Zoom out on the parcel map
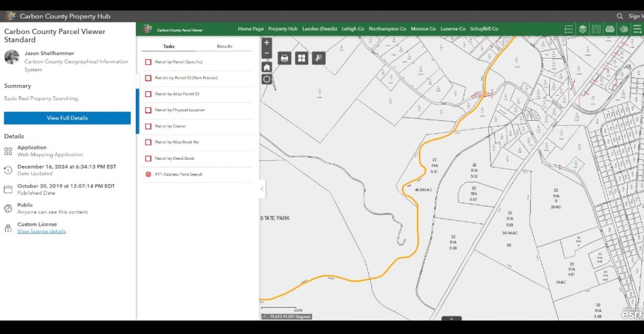The width and height of the screenshot is (644, 334). tap(267, 54)
